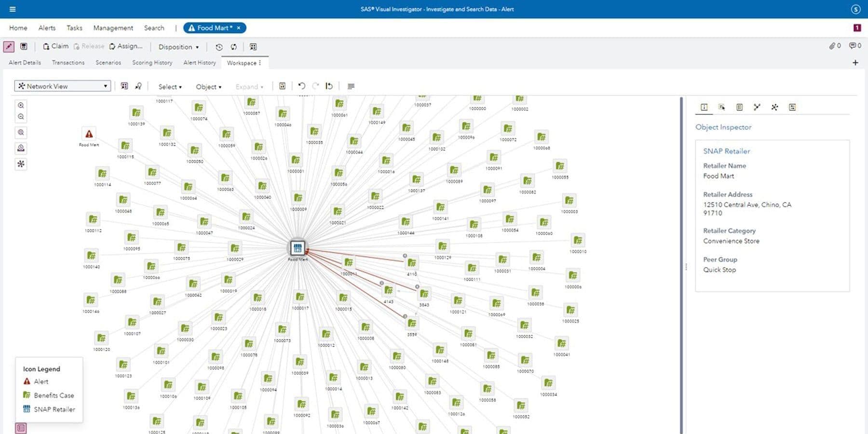The height and width of the screenshot is (434, 868).
Task: Zoom out on the network graph
Action: coord(21,117)
